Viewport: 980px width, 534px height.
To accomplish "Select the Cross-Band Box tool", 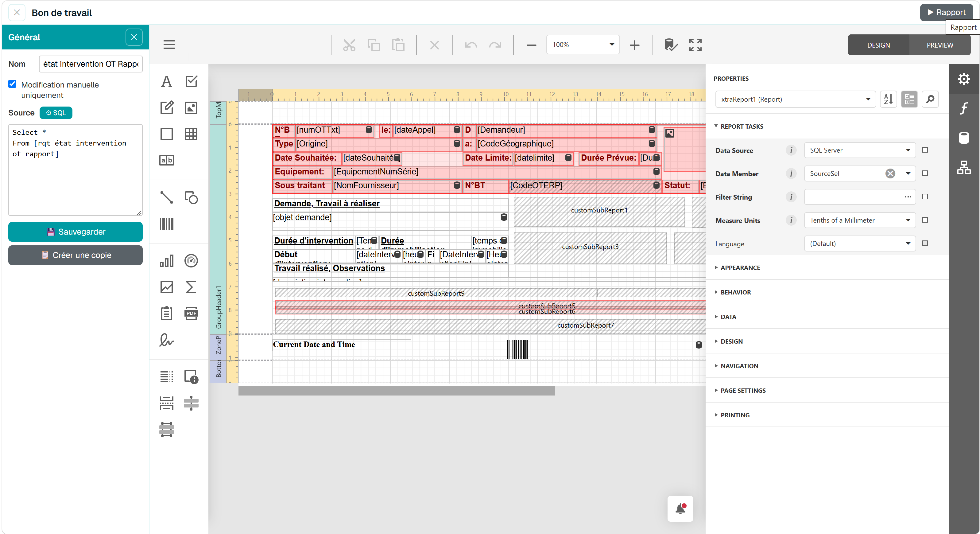I will (166, 429).
